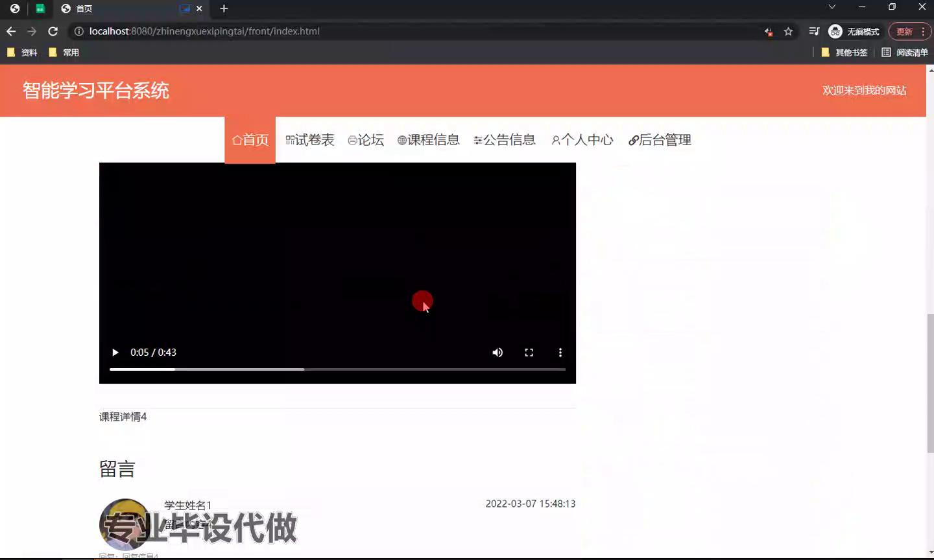Open 后台管理 admin link
The width and height of the screenshot is (934, 560).
pyautogui.click(x=660, y=140)
